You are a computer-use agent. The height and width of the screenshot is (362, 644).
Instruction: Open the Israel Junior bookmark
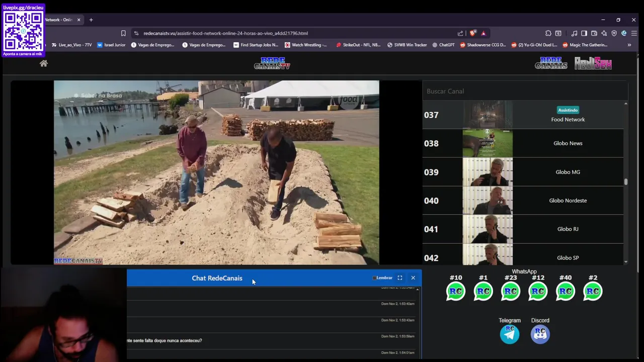click(111, 45)
